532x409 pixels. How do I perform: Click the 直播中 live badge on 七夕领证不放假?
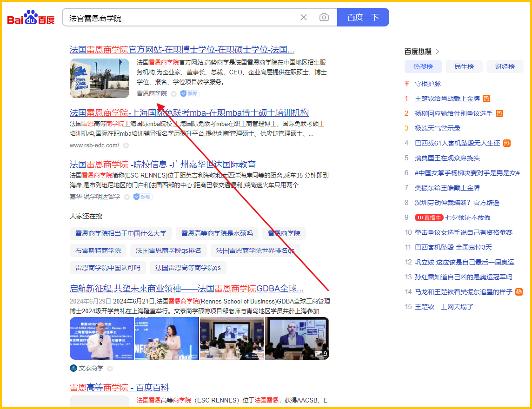tap(429, 217)
